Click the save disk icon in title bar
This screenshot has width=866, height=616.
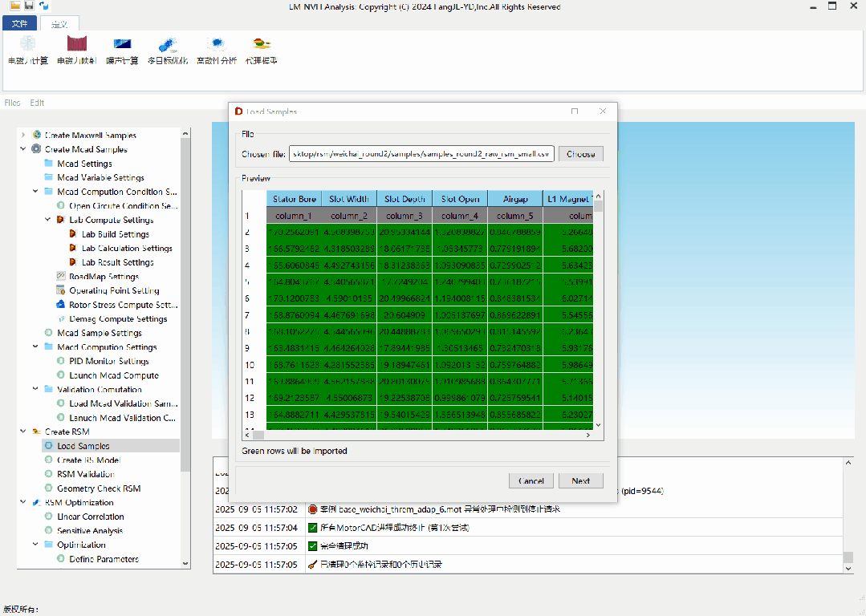[x=29, y=6]
